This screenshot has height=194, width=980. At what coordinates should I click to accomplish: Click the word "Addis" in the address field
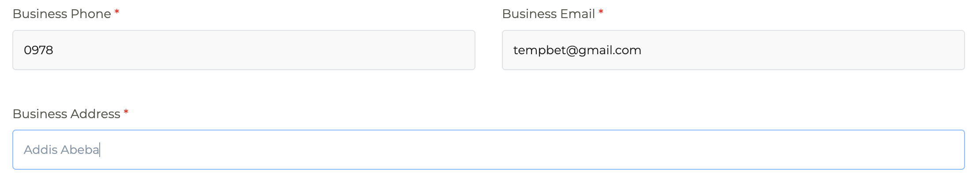[x=41, y=150]
